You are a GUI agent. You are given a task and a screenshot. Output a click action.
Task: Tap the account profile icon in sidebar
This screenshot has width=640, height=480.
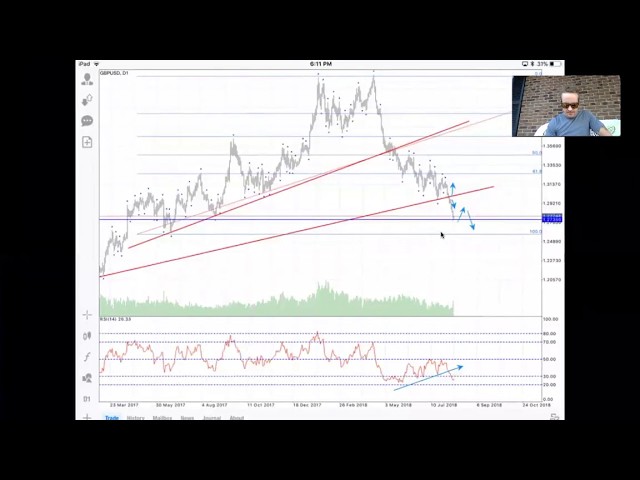(87, 78)
